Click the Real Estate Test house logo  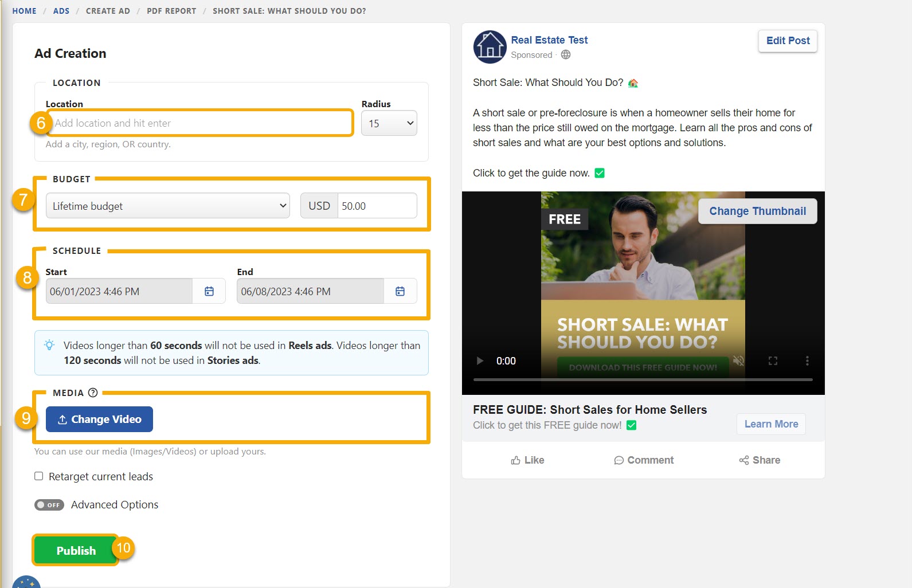click(490, 47)
